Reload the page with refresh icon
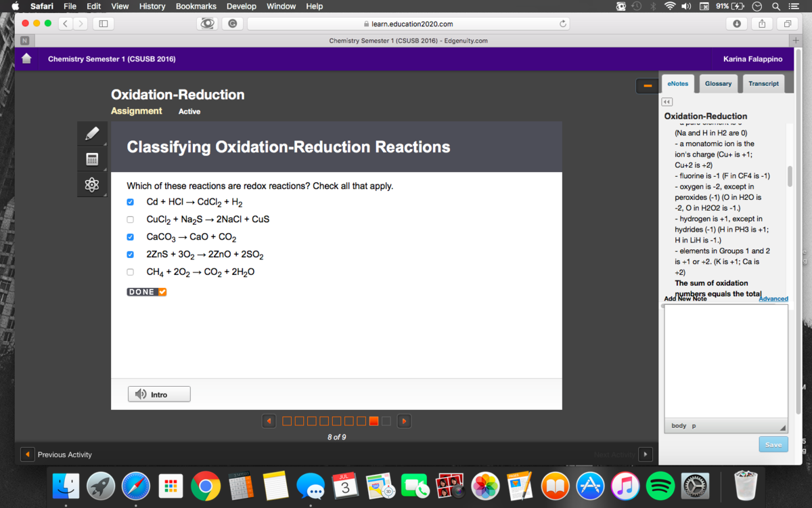Image resolution: width=812 pixels, height=508 pixels. tap(562, 24)
